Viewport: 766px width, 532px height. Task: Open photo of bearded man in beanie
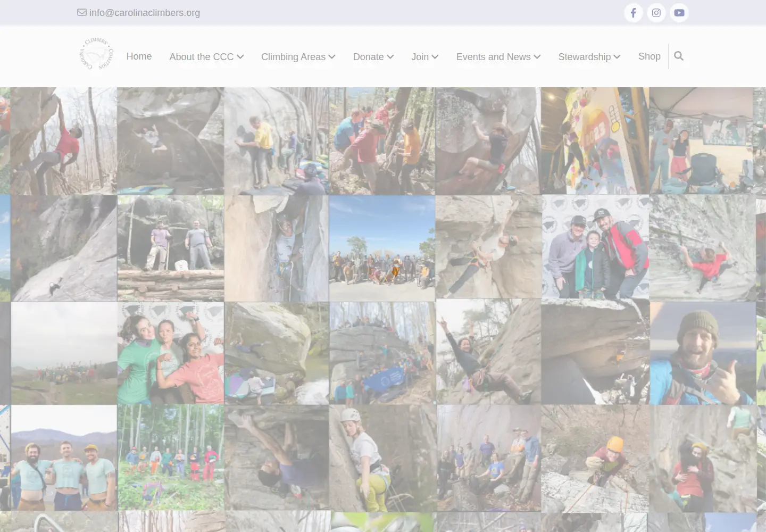(x=703, y=353)
